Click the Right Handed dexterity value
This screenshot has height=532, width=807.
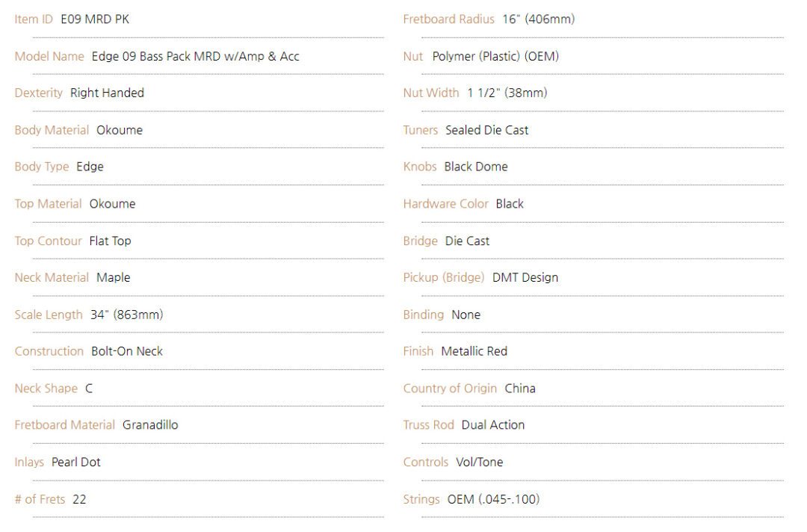(x=107, y=93)
